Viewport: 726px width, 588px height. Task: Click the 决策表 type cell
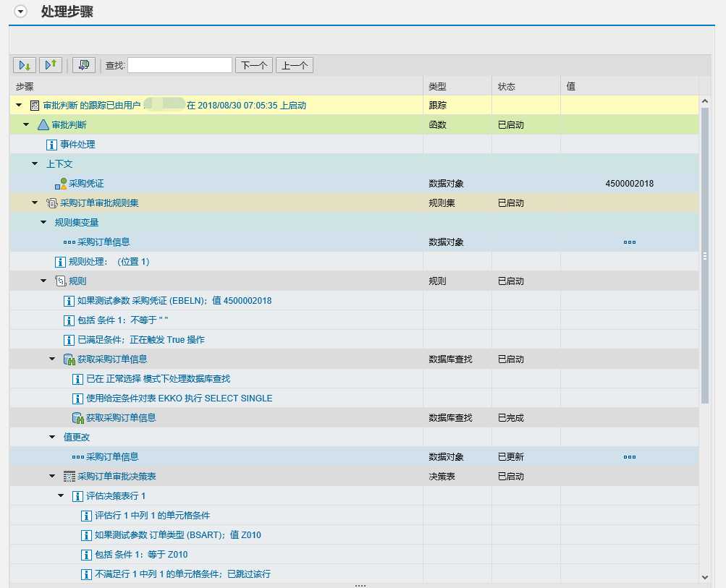point(442,476)
